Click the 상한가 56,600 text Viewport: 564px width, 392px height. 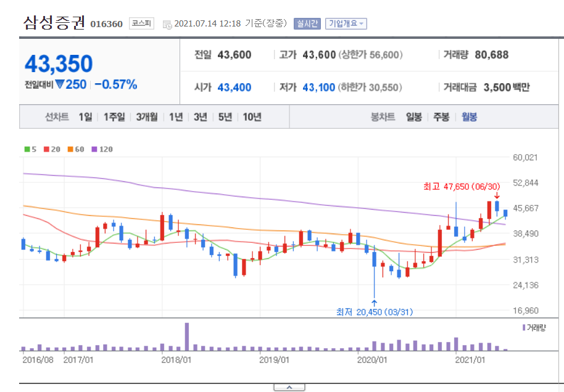370,55
